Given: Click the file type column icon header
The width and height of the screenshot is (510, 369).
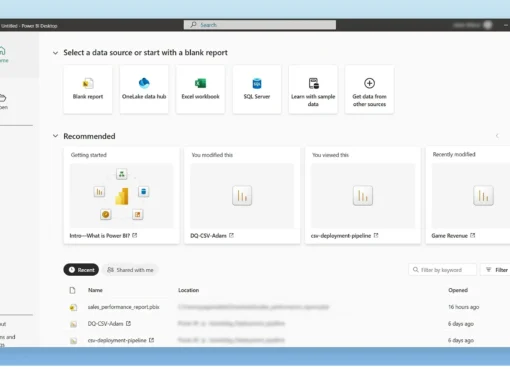Looking at the screenshot, I should (x=72, y=290).
